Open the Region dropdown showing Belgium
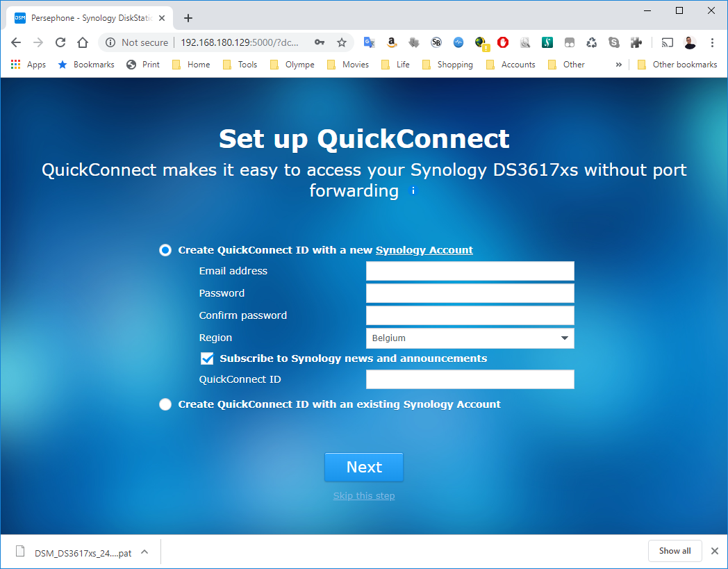This screenshot has height=569, width=728. [470, 338]
